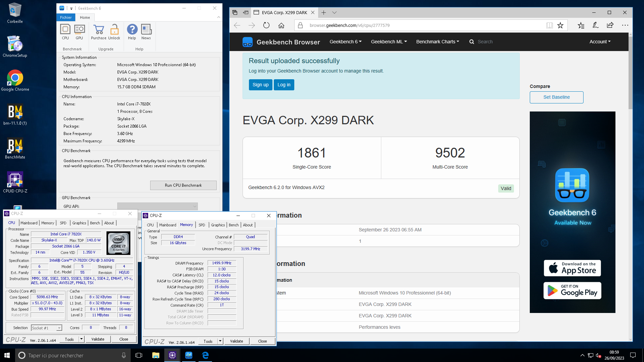Click the share icon in Edge toolbar
Screen dimensions: 644x362
point(610,25)
